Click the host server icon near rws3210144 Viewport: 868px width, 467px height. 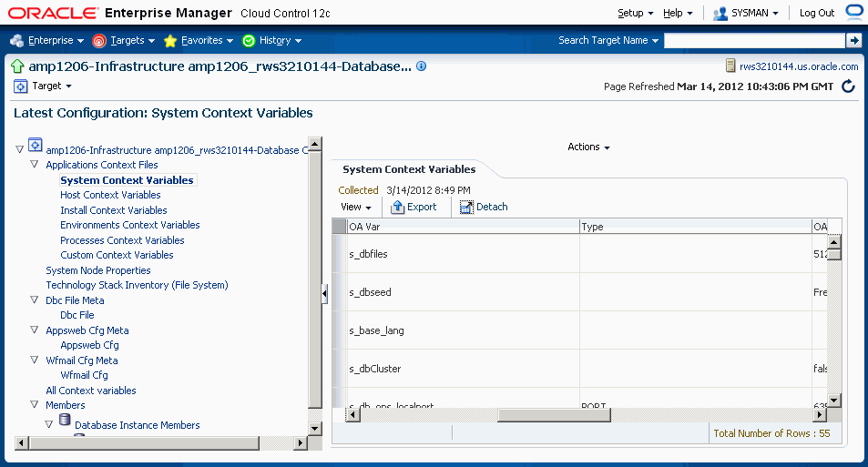[730, 66]
